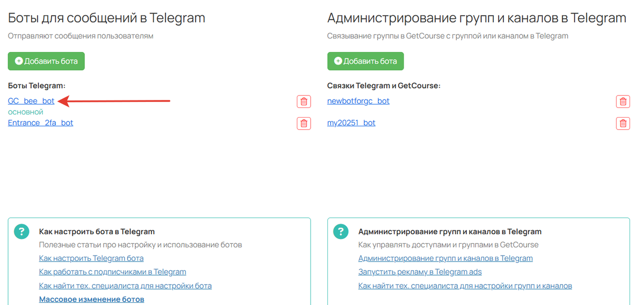Click 'Администрирование групп и каналов в Telegram' page title
Viewport: 644px width, 305px height.
[x=477, y=18]
